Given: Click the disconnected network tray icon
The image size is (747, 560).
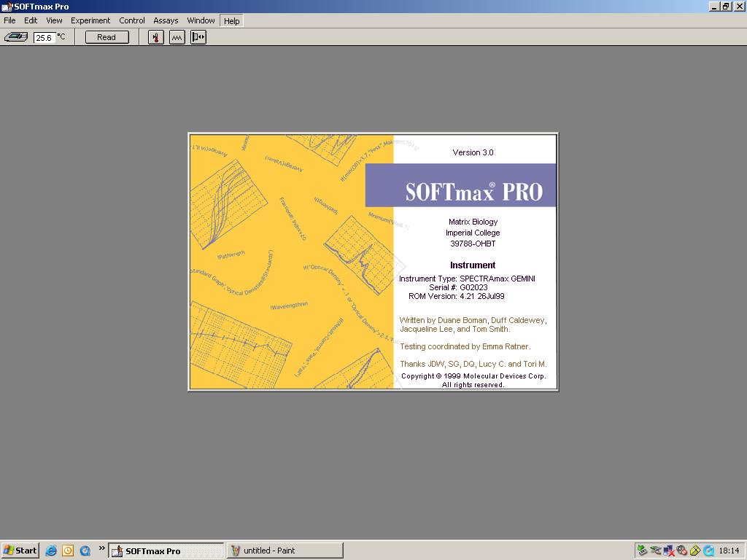Looking at the screenshot, I should pyautogui.click(x=668, y=551).
